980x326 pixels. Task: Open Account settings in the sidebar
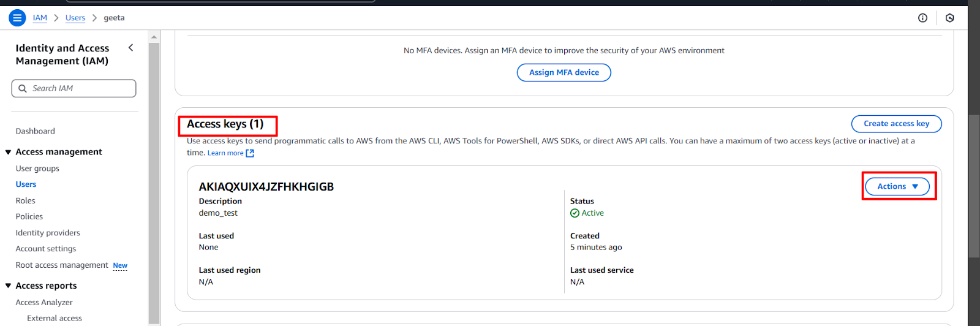click(x=46, y=249)
